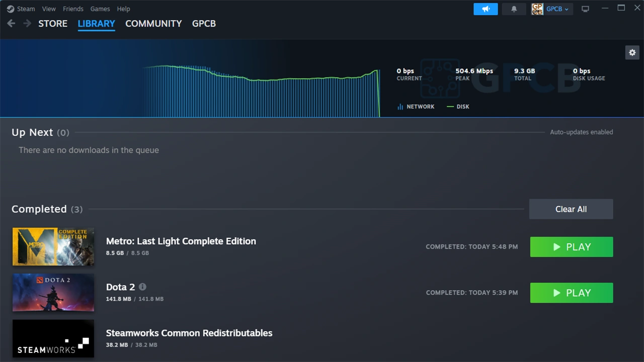Screen dimensions: 644x362
Task: Click '38.2 MB / 38.2 MB' size text
Action: [x=132, y=345]
